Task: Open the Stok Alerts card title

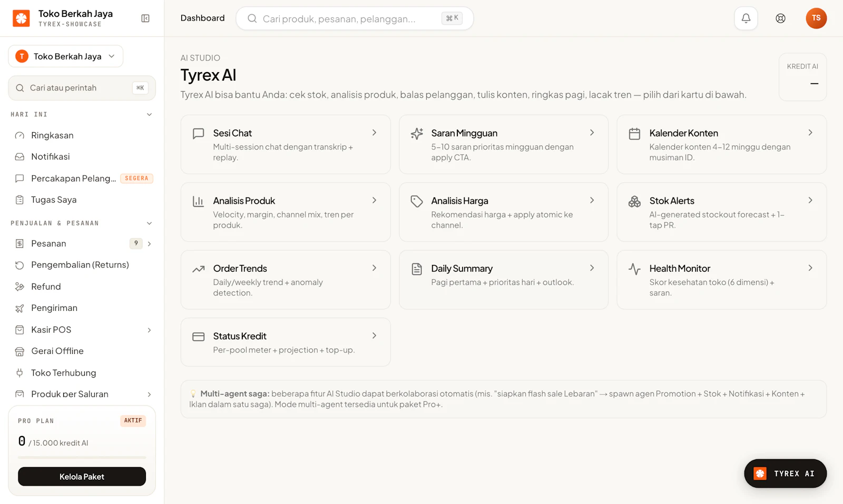Action: tap(672, 201)
